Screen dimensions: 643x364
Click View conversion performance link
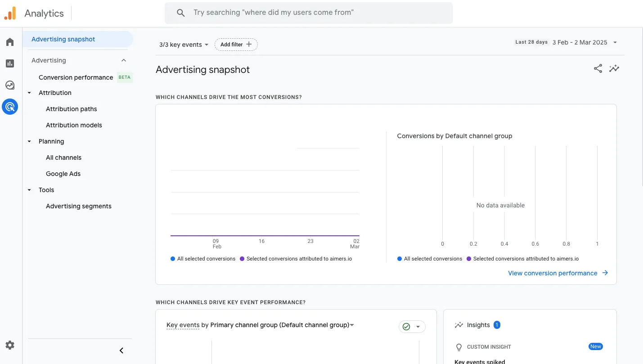(x=553, y=273)
